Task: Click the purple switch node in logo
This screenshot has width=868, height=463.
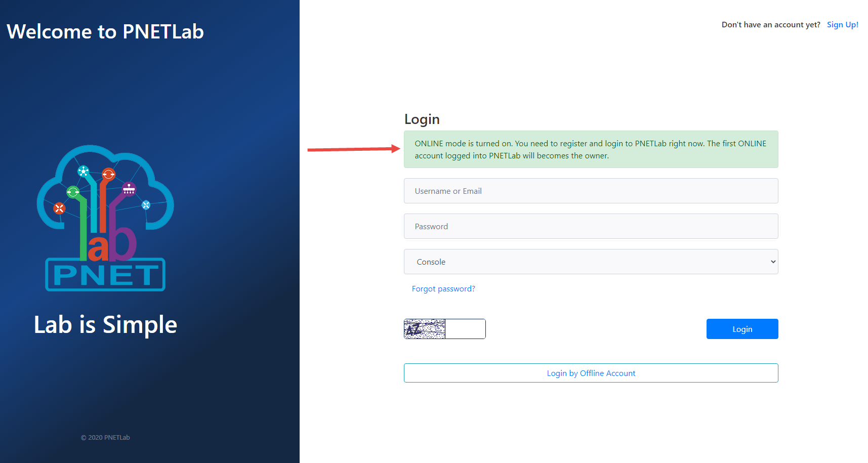Action: point(129,189)
